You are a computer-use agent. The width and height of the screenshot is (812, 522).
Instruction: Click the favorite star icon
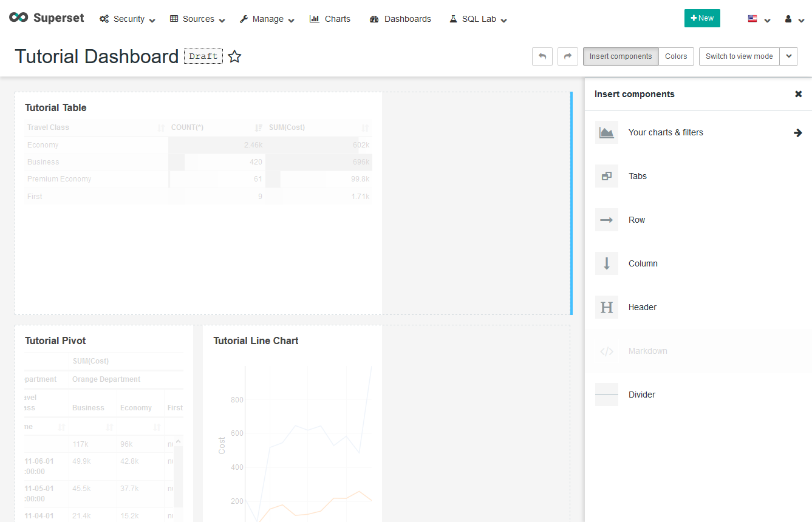click(x=234, y=56)
